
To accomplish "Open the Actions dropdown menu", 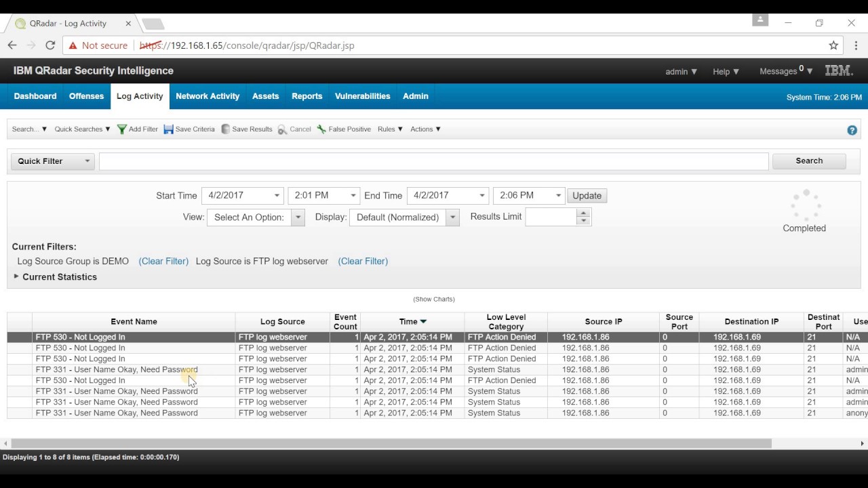I will tap(425, 129).
